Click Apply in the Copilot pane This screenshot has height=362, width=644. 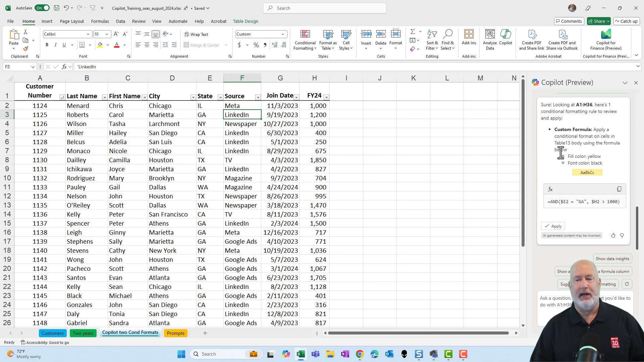pos(553,226)
